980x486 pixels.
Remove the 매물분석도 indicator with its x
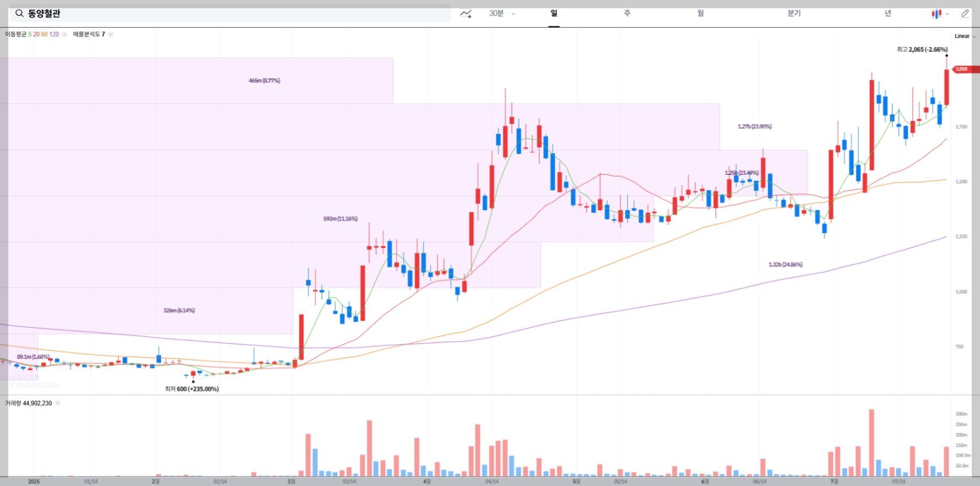click(x=111, y=34)
